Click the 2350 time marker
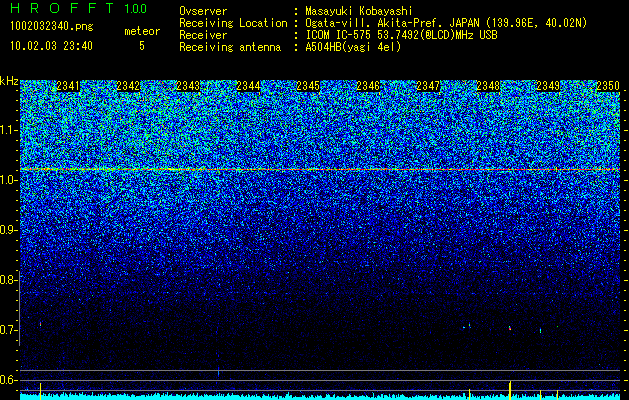The width and height of the screenshot is (629, 400). point(608,86)
